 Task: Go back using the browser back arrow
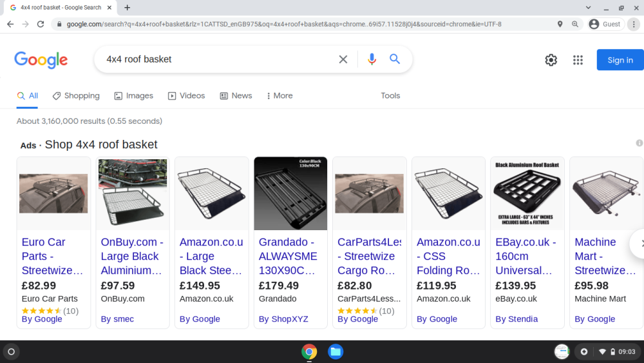tap(10, 25)
